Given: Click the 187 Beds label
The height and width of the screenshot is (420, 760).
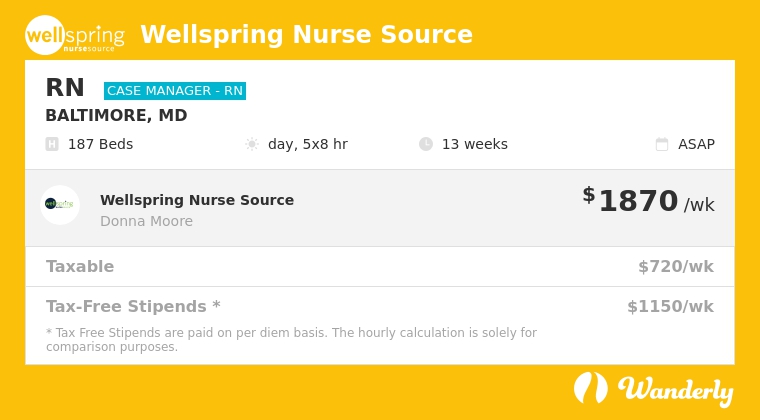Looking at the screenshot, I should [100, 144].
